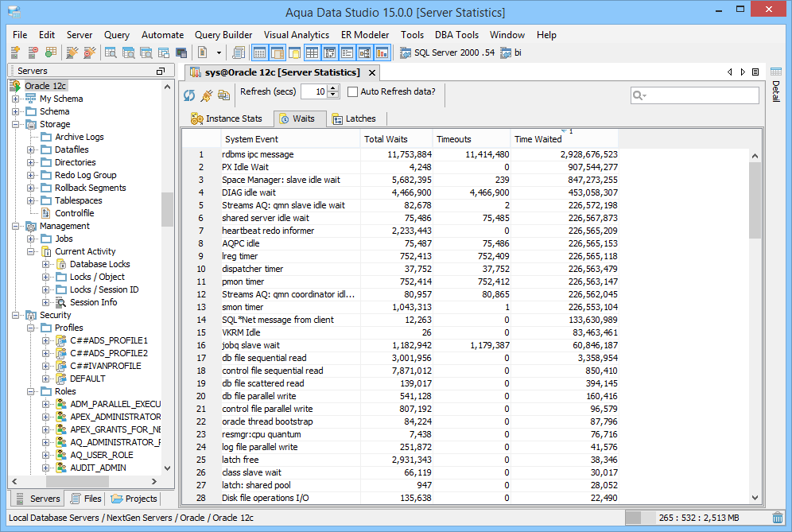Click the server tree horizontal scroll right arrow
Viewport: 792px width, 532px height.
154,481
